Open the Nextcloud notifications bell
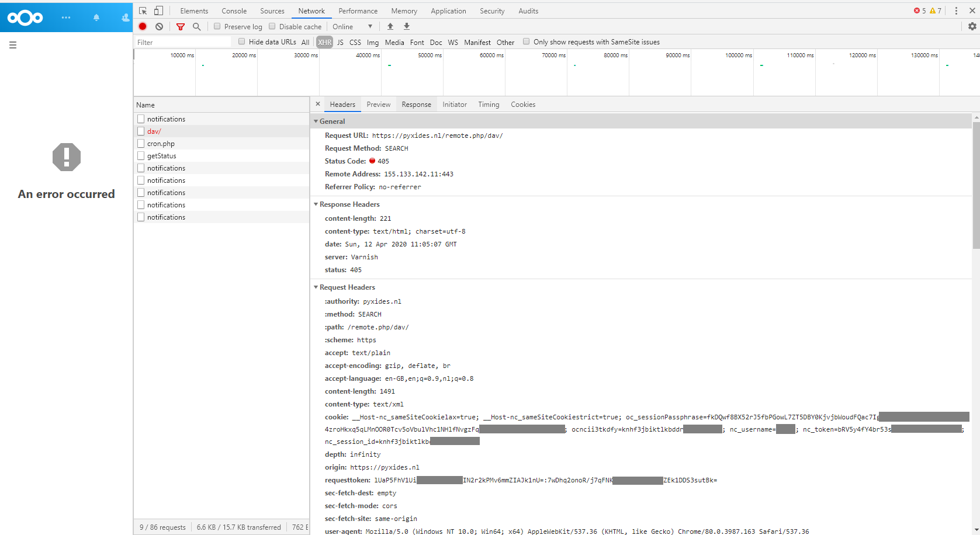 pos(96,18)
